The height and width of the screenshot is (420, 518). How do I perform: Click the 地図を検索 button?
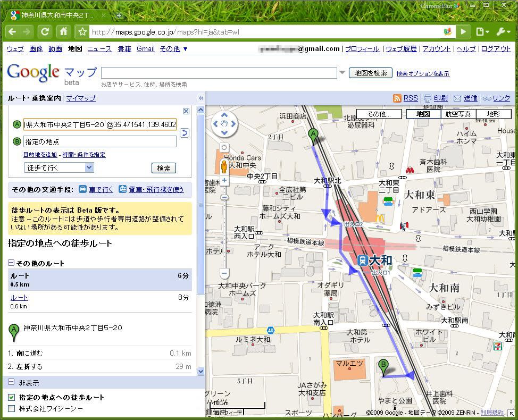coord(370,73)
